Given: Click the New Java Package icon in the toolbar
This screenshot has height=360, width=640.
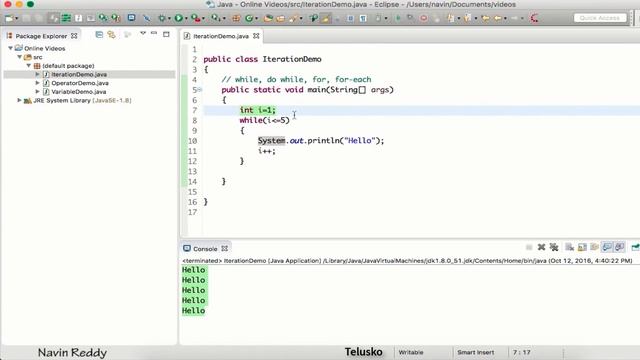Looking at the screenshot, I should coord(236,18).
